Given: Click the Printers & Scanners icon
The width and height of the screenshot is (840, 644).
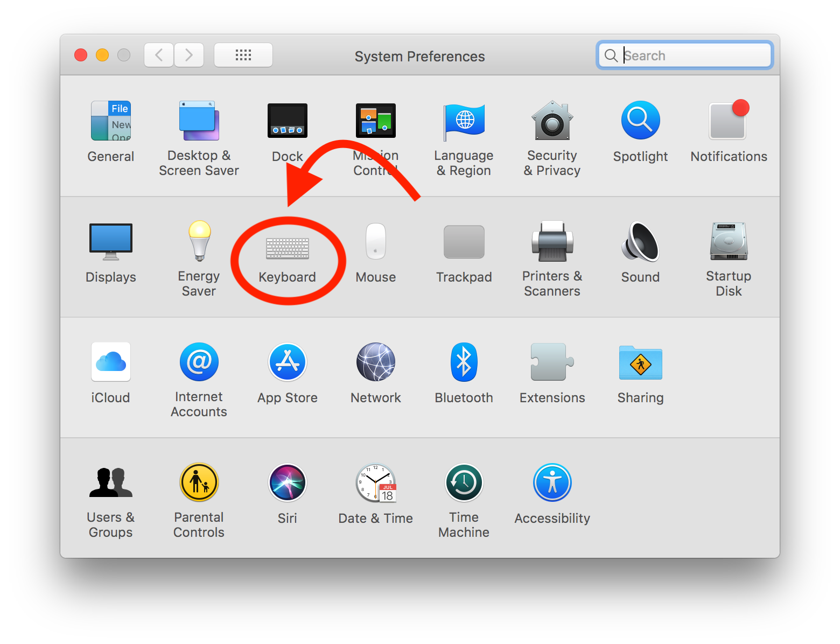Looking at the screenshot, I should tap(552, 242).
